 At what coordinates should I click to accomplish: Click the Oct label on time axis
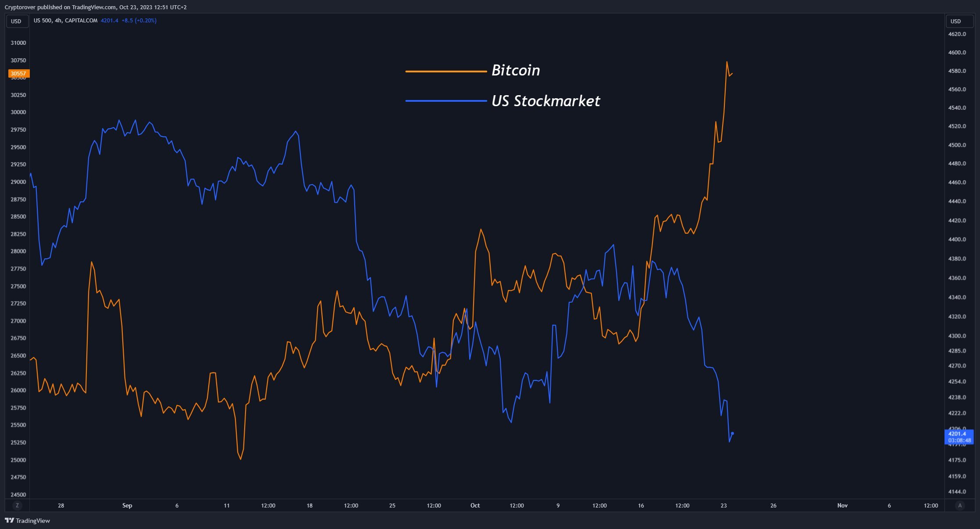pos(475,505)
